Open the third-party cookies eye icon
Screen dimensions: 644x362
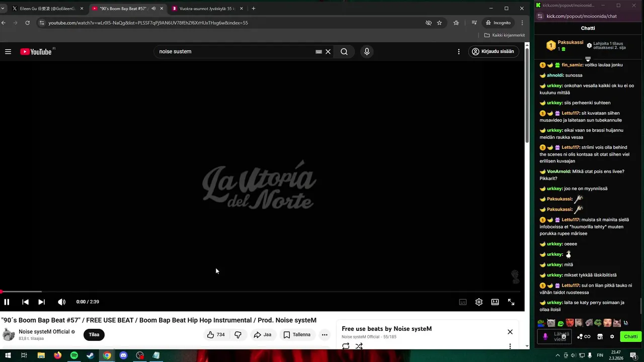(x=429, y=23)
